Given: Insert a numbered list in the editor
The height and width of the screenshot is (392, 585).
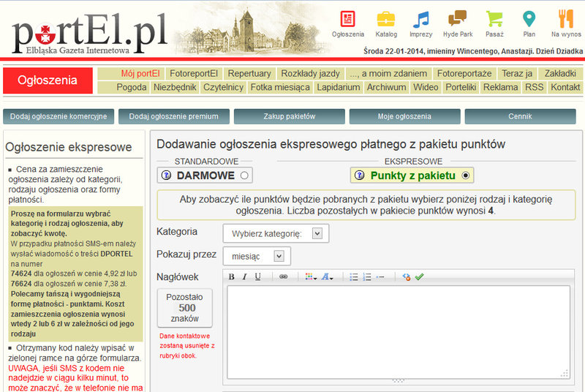Looking at the screenshot, I should (x=367, y=276).
